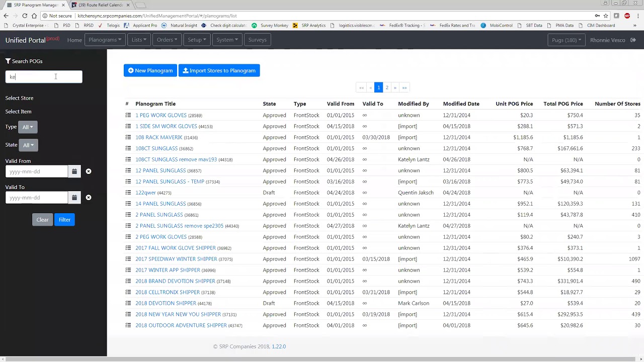Click the AdBlock extension icon
Image resolution: width=644 pixels, height=362 pixels.
[x=627, y=16]
